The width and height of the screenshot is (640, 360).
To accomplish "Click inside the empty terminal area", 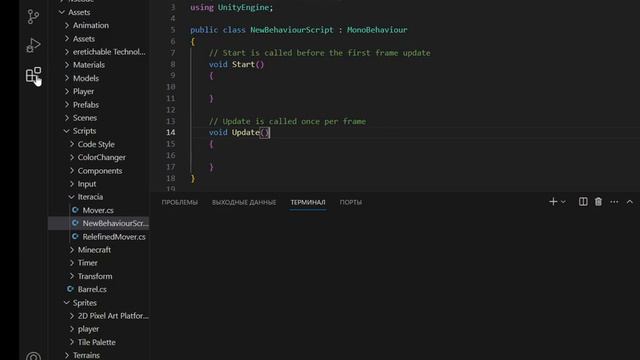I will pyautogui.click(x=395, y=286).
